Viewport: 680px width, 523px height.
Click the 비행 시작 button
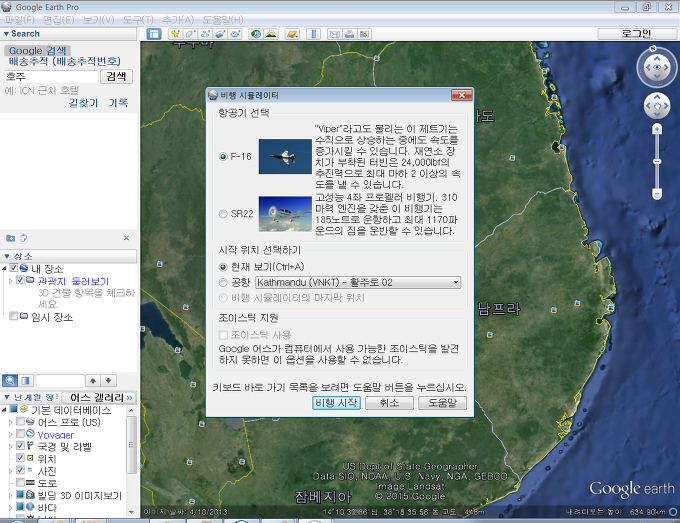point(337,403)
